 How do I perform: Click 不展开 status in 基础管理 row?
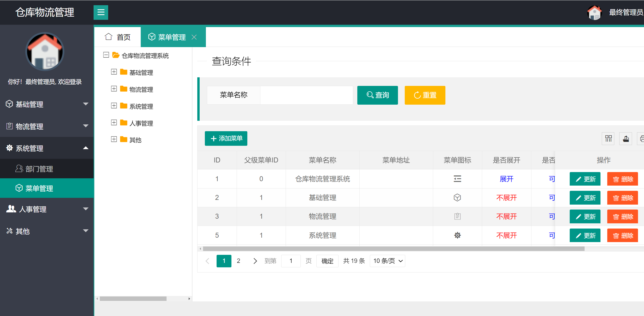pos(506,198)
